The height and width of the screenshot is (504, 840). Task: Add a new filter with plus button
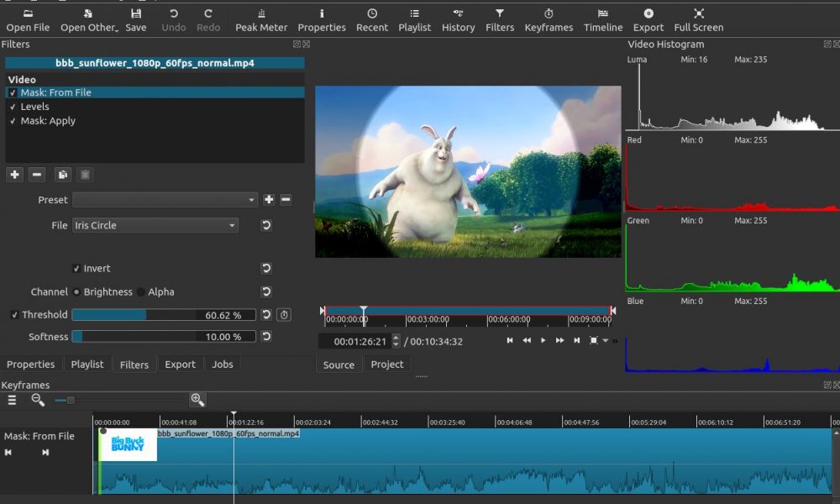pyautogui.click(x=14, y=175)
